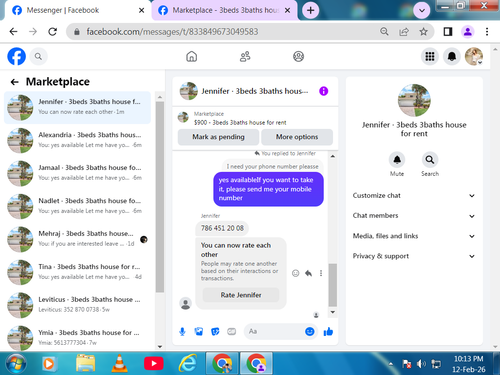Open a new browser tab
This screenshot has width=500, height=375.
point(310,10)
